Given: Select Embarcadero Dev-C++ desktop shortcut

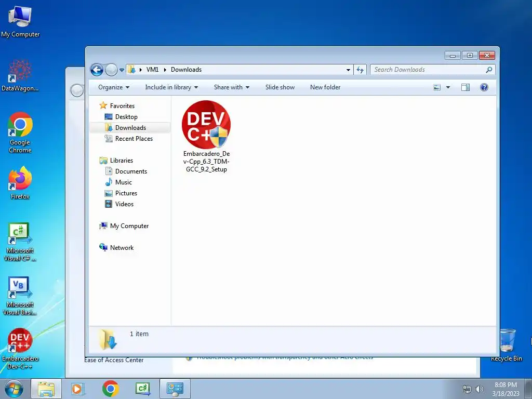Looking at the screenshot, I should tap(20, 349).
